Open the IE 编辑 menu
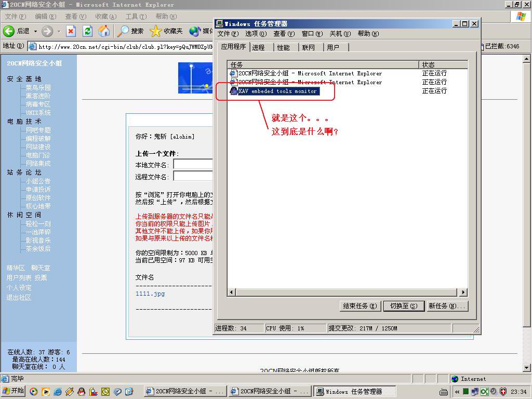Viewport: 532px width, 399px height. pos(46,16)
